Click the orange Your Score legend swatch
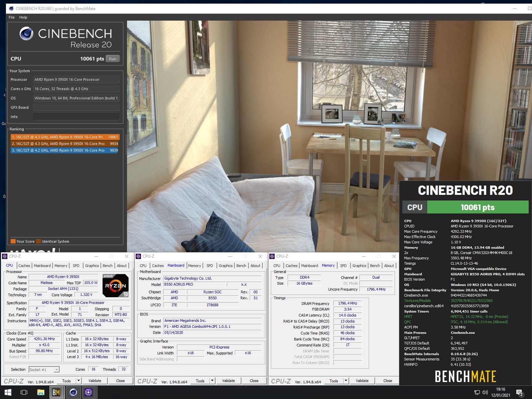Viewport: 532px width, 399px height. click(13, 241)
